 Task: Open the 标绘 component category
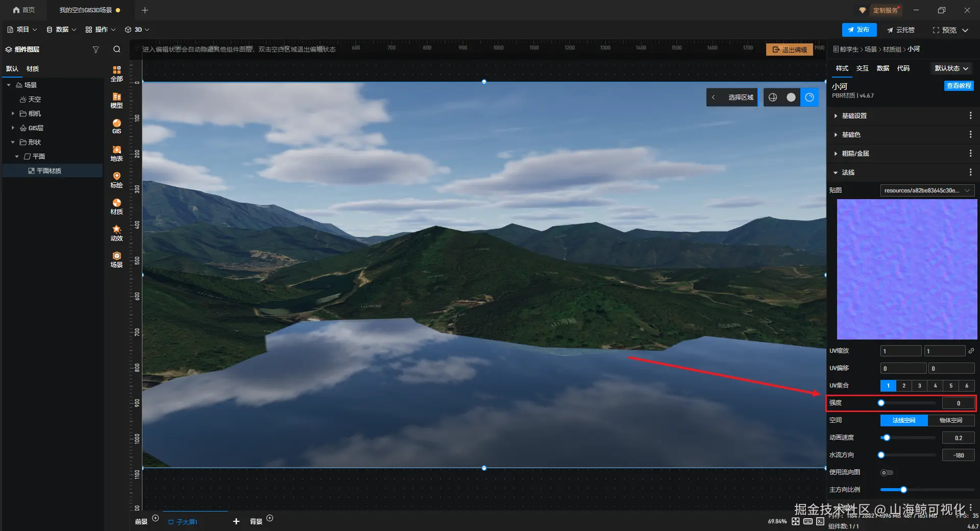pyautogui.click(x=117, y=180)
